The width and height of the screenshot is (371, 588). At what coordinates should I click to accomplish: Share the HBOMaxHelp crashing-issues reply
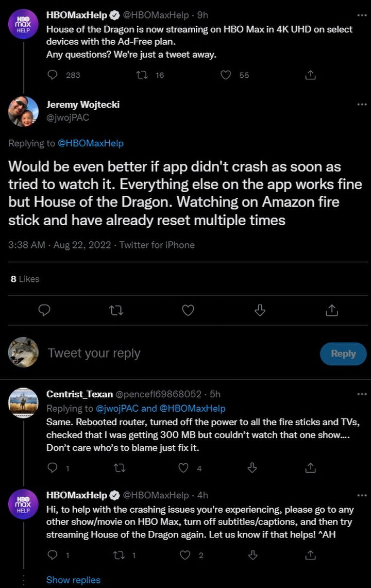(310, 555)
